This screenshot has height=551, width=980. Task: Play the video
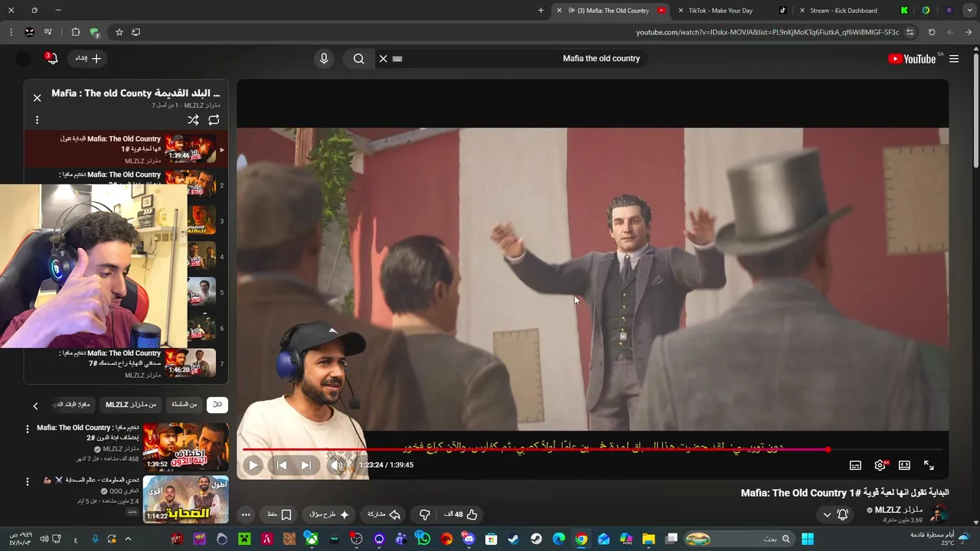[253, 465]
